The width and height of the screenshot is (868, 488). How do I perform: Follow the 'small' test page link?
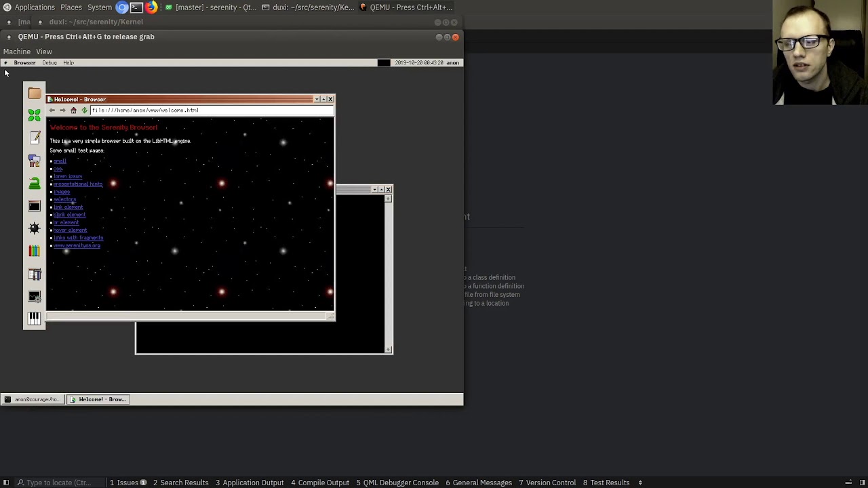[60, 161]
